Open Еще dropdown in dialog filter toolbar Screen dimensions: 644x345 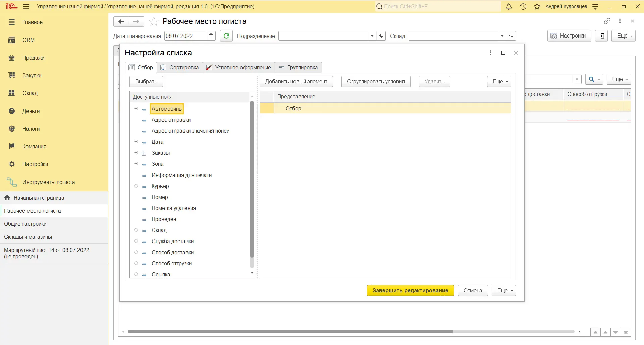[x=499, y=82]
